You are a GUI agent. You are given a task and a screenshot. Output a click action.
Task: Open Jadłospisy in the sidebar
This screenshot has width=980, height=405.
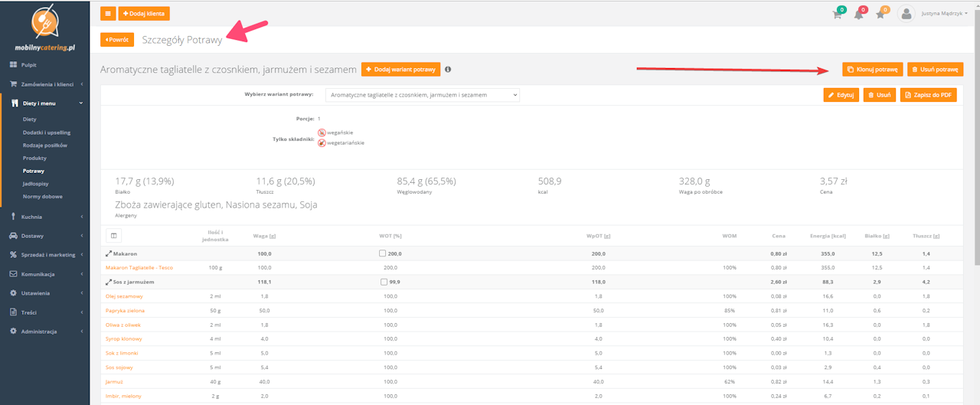(x=35, y=184)
